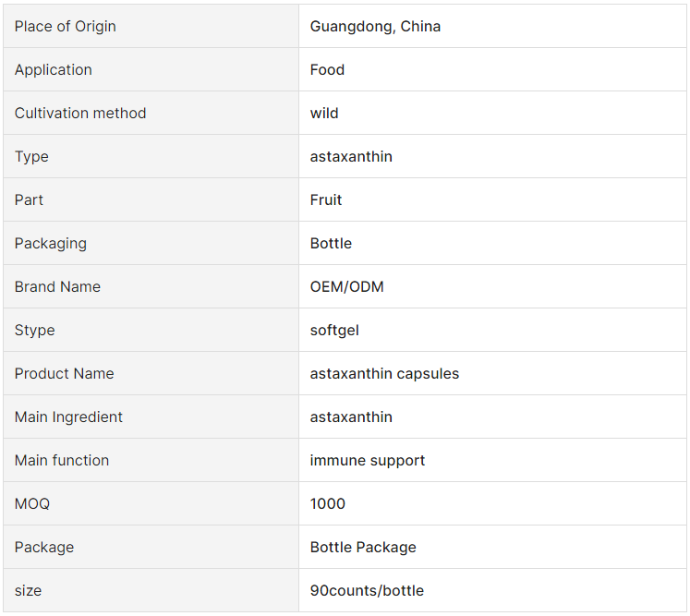690x616 pixels.
Task: Select the 1000 MOQ value
Action: pyautogui.click(x=327, y=504)
